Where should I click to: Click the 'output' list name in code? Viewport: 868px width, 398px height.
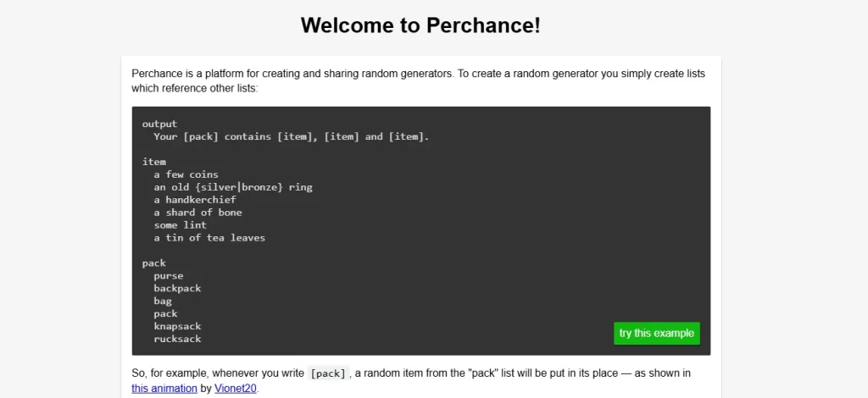[159, 124]
